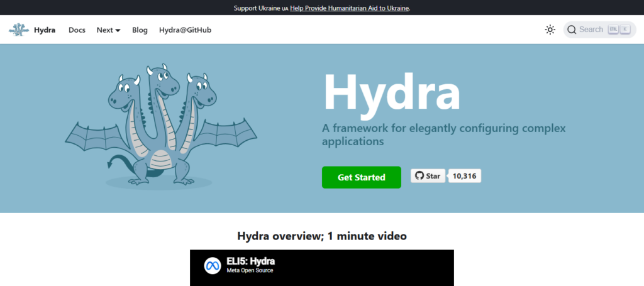Open the 10,316 stargazers count
Viewport: 644px width, 286px height.
[x=465, y=176]
